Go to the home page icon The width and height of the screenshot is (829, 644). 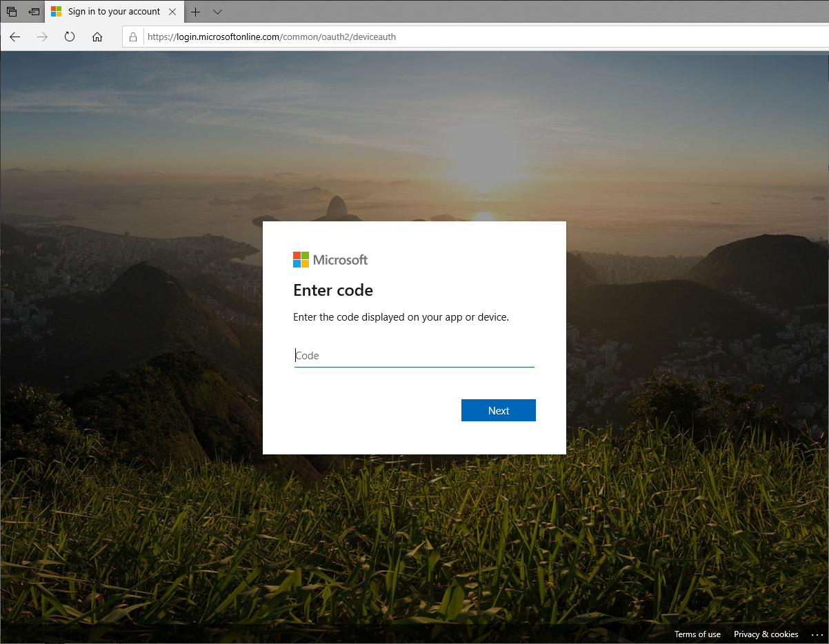[x=97, y=37]
